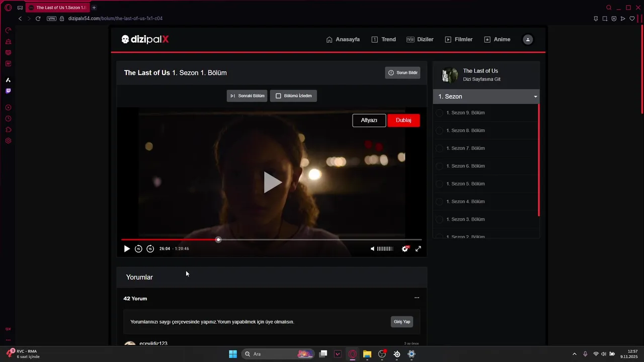Screen dimensions: 644x362
Task: Click the dizipalX logo
Action: tap(145, 39)
